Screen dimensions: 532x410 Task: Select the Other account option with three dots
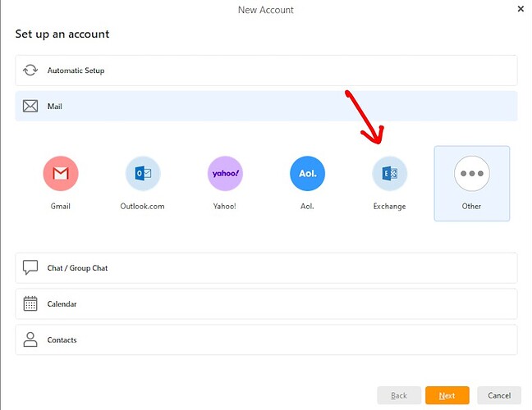[471, 174]
